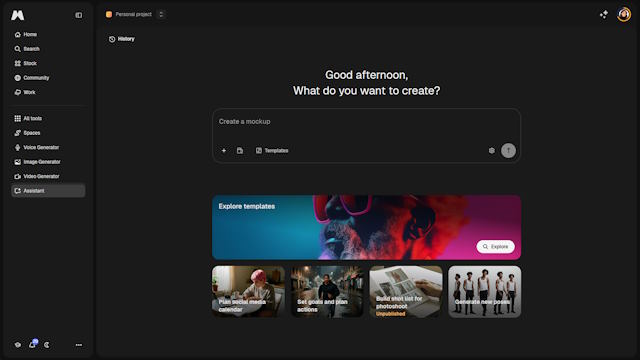Open 'Build shot list for photoshoot' template
The image size is (640, 360).
(406, 291)
